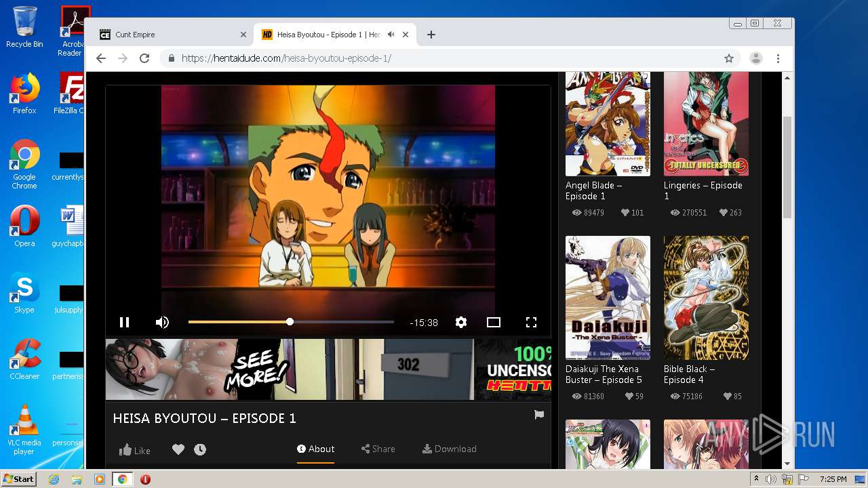Image resolution: width=868 pixels, height=488 pixels.
Task: Open the About tab
Action: [315, 449]
